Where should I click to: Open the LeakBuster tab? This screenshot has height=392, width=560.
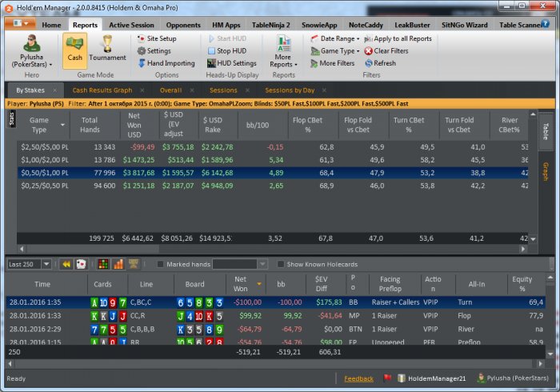tap(412, 25)
